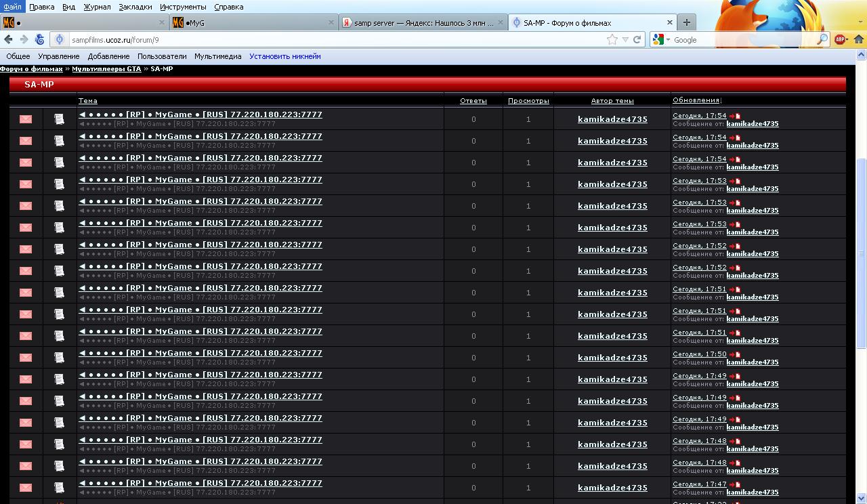867x504 pixels.
Task: Reload the page with the refresh icon
Action: pos(637,40)
